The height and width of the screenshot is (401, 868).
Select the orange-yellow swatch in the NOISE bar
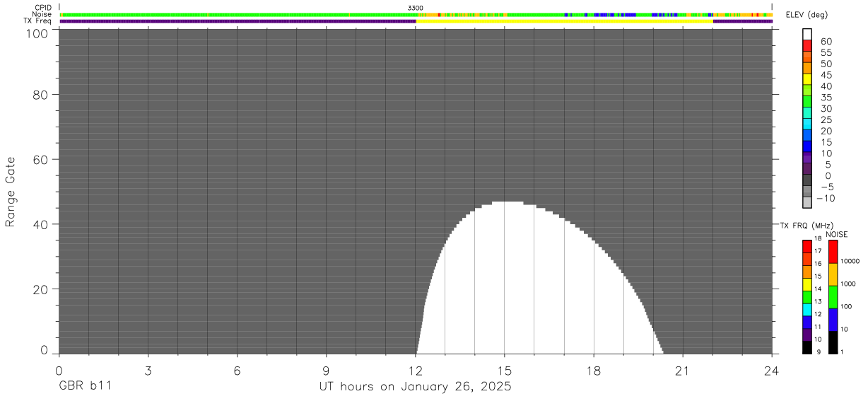pos(833,274)
